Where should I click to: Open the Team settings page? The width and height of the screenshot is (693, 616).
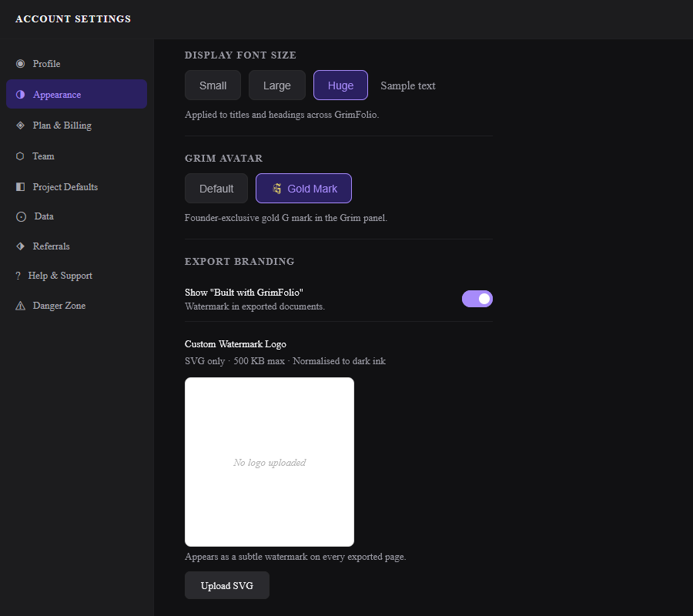(x=76, y=156)
